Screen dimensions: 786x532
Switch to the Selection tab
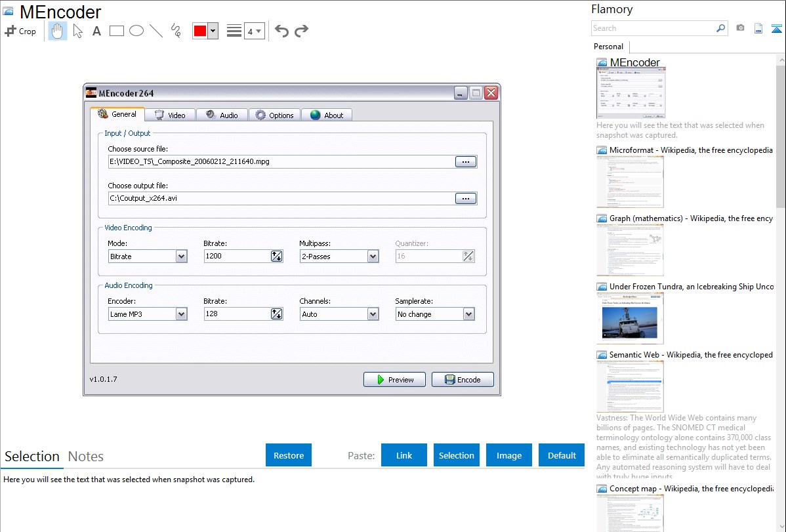pyautogui.click(x=32, y=457)
